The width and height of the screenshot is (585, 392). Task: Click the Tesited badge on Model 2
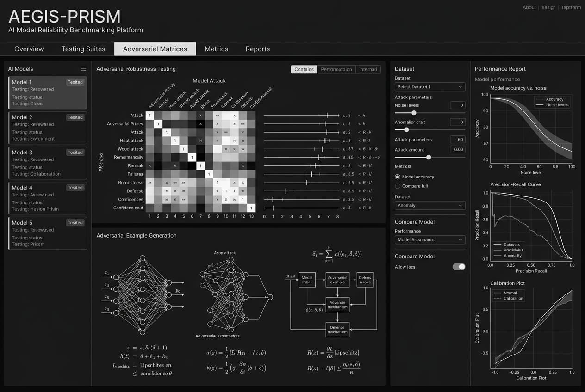pyautogui.click(x=75, y=117)
